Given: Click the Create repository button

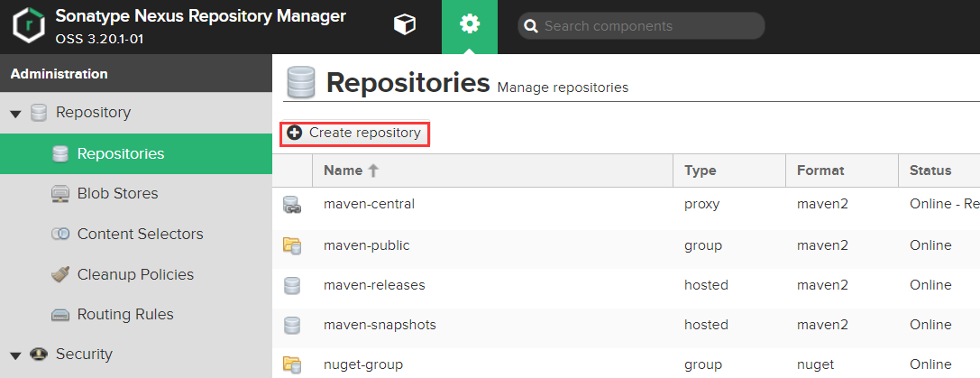Looking at the screenshot, I should [354, 134].
